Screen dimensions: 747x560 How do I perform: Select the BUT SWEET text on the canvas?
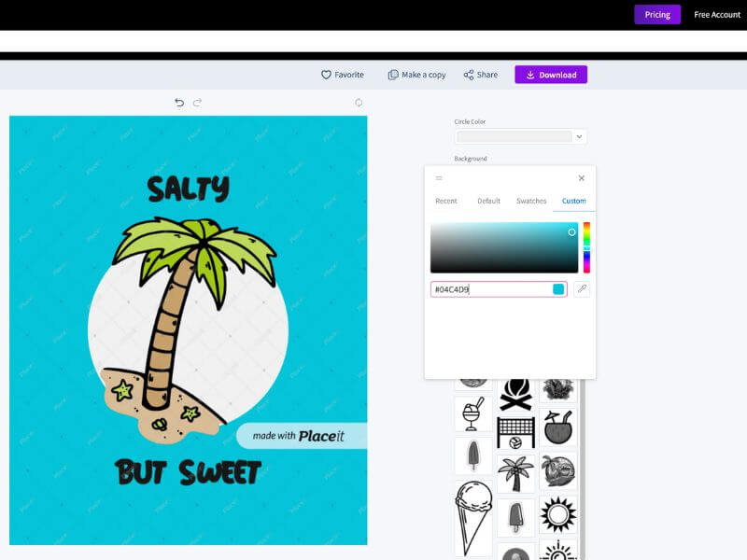tap(189, 472)
